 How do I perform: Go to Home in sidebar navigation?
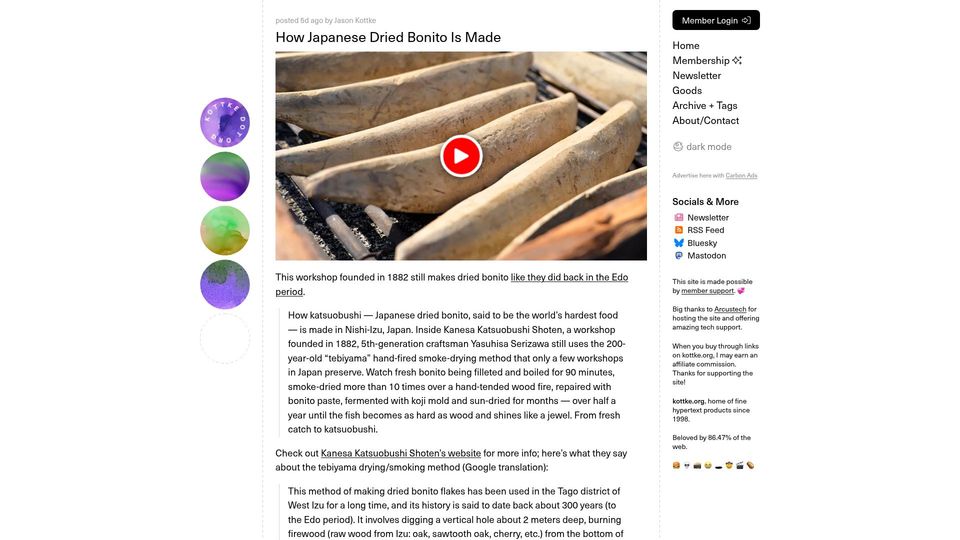(x=686, y=45)
